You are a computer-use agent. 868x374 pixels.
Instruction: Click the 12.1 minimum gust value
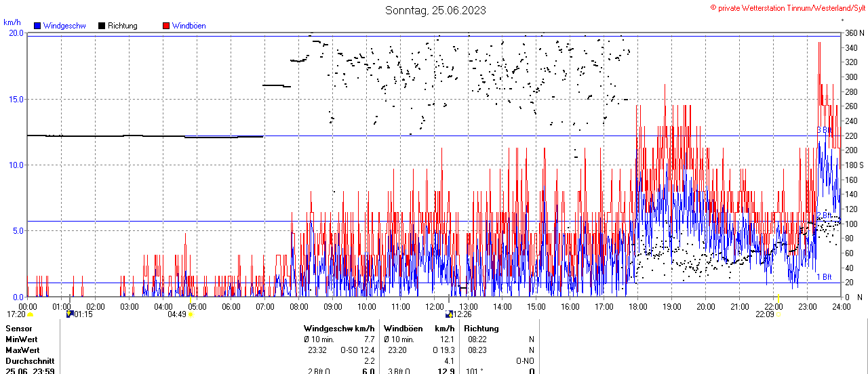(446, 339)
